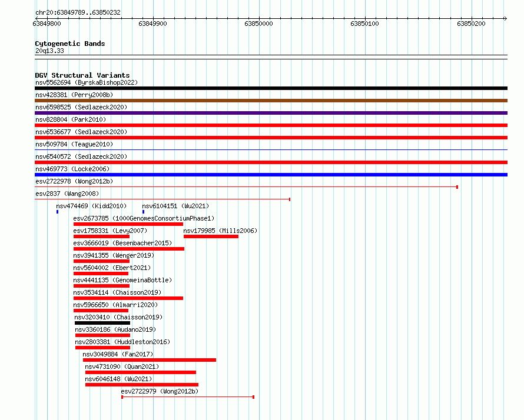Image resolution: width=524 pixels, height=420 pixels.
Task: Select nsv6540572 (Sedlazeck2020) label
Action: point(81,156)
